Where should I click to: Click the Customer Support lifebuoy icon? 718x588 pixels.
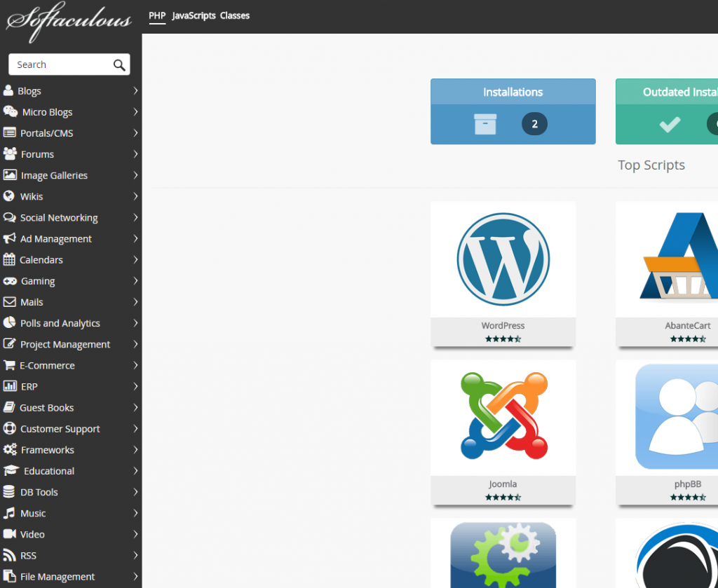(9, 428)
